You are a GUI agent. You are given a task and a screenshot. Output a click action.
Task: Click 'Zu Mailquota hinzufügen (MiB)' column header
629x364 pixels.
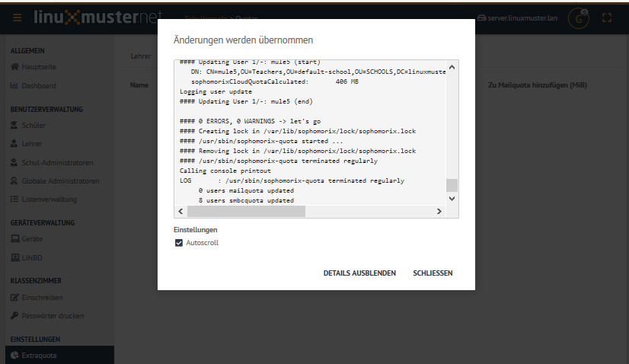pyautogui.click(x=538, y=85)
